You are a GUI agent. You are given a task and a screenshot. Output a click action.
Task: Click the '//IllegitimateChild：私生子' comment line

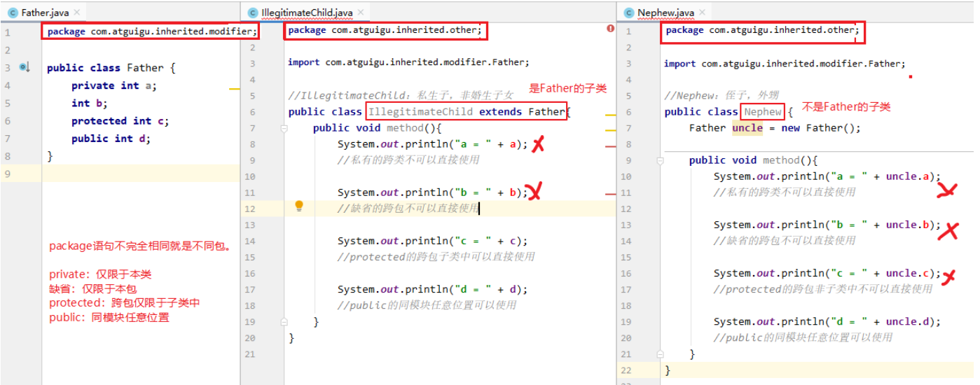tap(401, 95)
